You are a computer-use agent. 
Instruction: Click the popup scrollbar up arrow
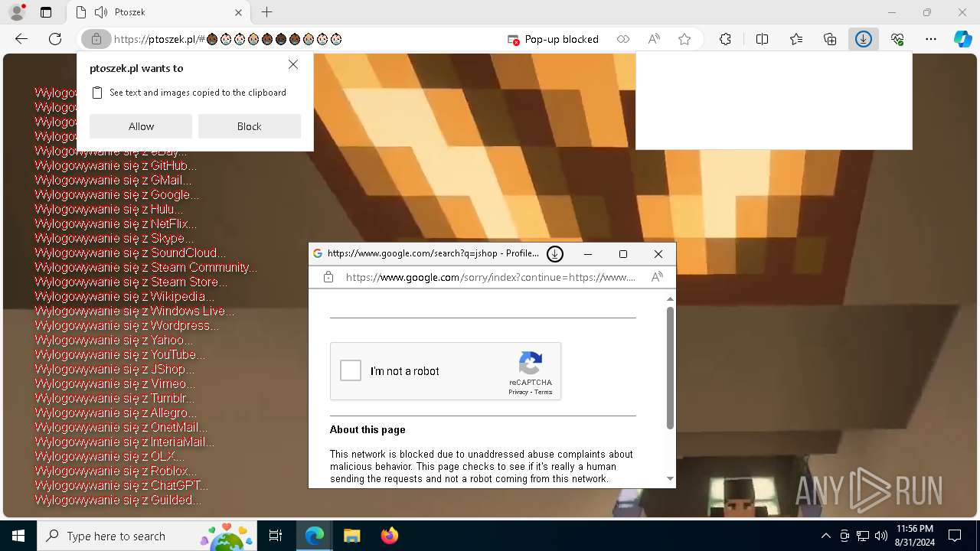coord(671,299)
